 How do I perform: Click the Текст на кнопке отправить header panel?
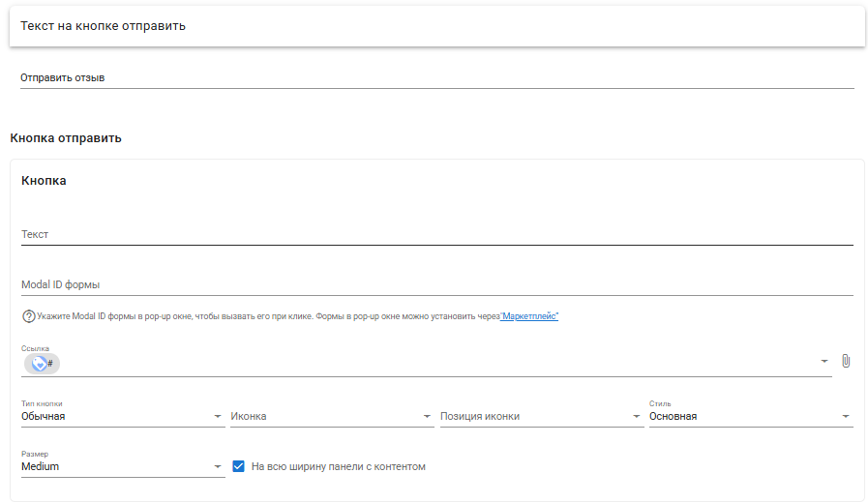point(436,26)
